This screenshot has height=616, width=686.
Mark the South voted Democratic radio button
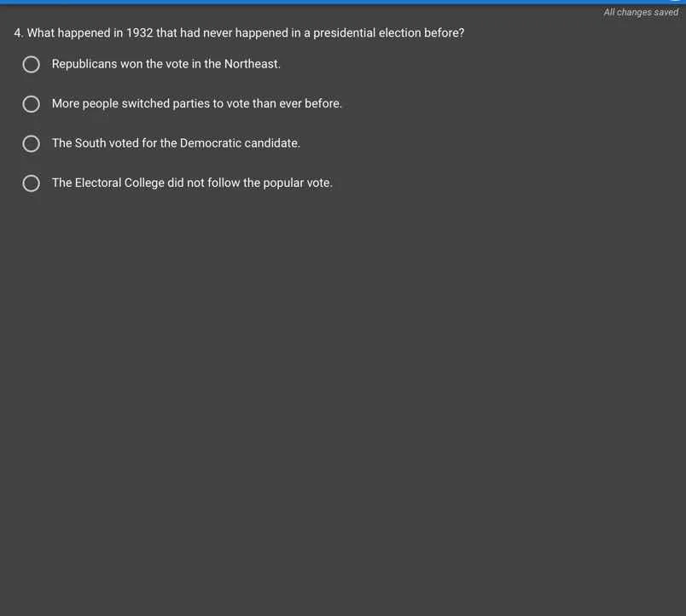click(x=32, y=143)
